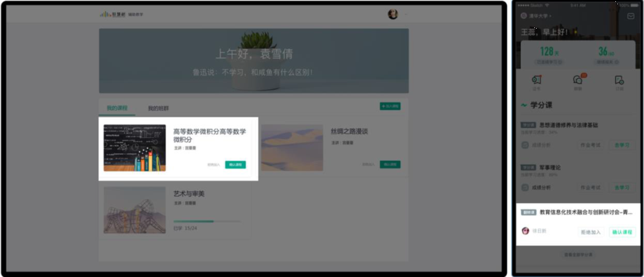Open the 丝绸之路漫谈 course title

point(349,132)
